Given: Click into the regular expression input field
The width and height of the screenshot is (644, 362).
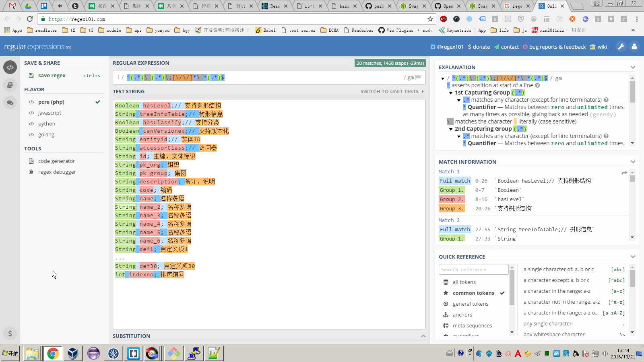Looking at the screenshot, I should click(269, 77).
